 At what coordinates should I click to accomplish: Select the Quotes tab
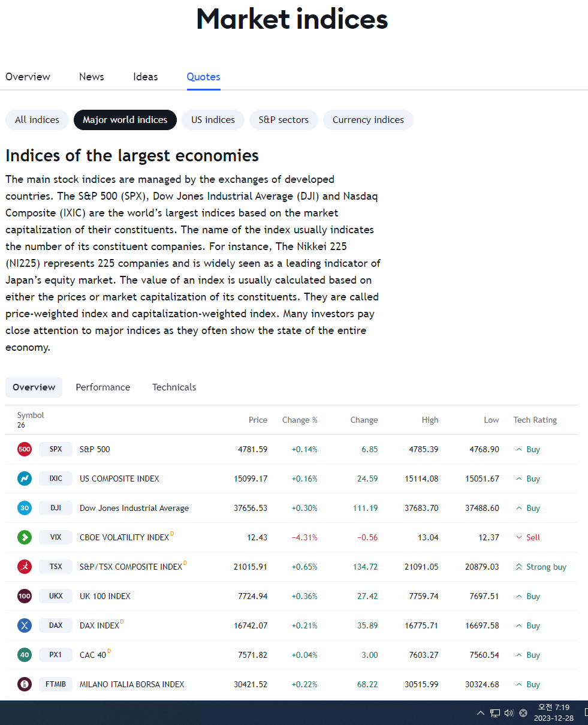(203, 77)
